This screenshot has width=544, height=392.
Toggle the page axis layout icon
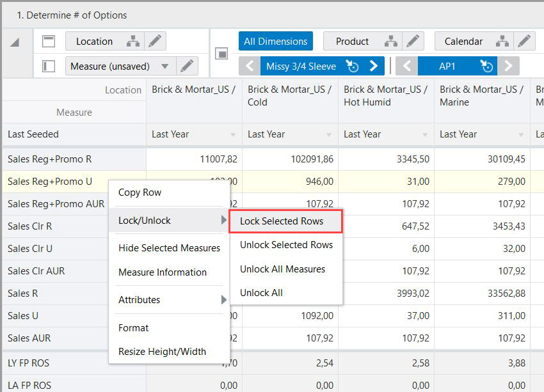[x=221, y=54]
